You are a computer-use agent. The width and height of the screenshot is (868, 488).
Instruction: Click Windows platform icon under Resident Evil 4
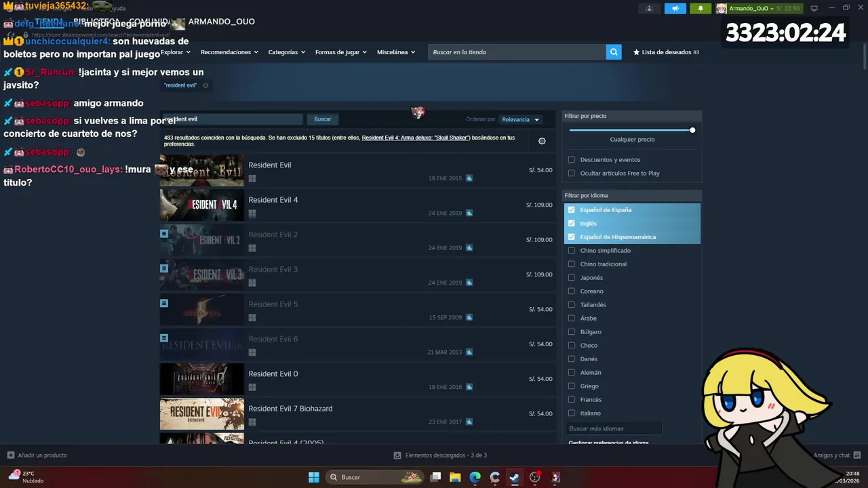(x=252, y=213)
